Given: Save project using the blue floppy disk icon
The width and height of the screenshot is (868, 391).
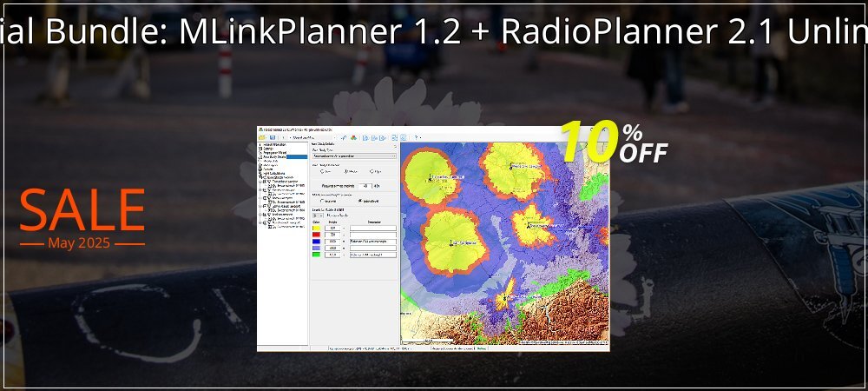Looking at the screenshot, I should (x=273, y=137).
